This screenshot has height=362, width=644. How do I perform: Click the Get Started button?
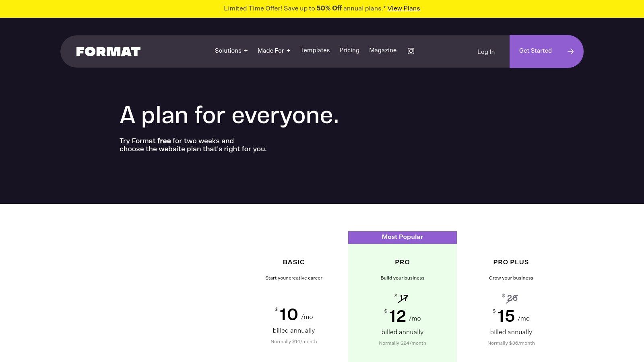tap(546, 51)
